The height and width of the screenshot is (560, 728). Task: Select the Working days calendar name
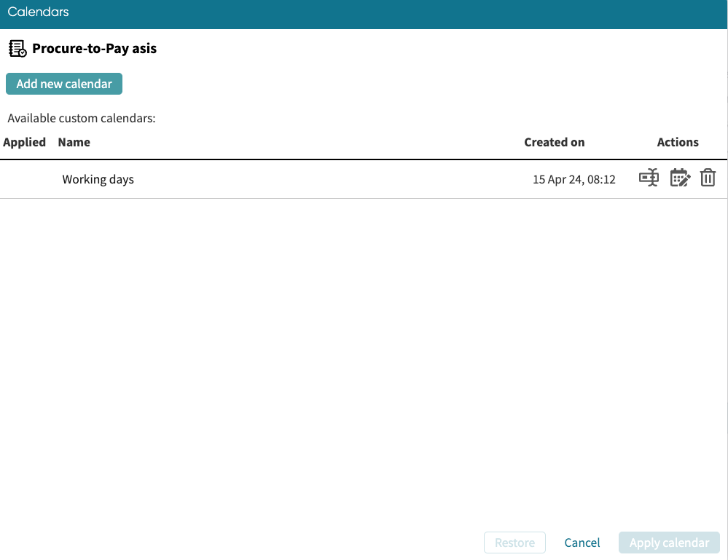coord(98,179)
